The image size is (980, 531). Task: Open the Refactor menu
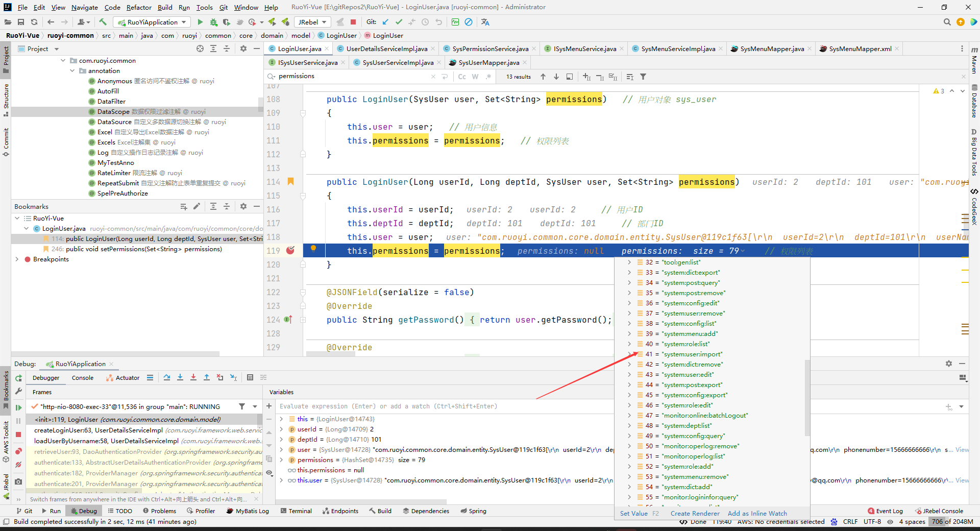pos(139,7)
